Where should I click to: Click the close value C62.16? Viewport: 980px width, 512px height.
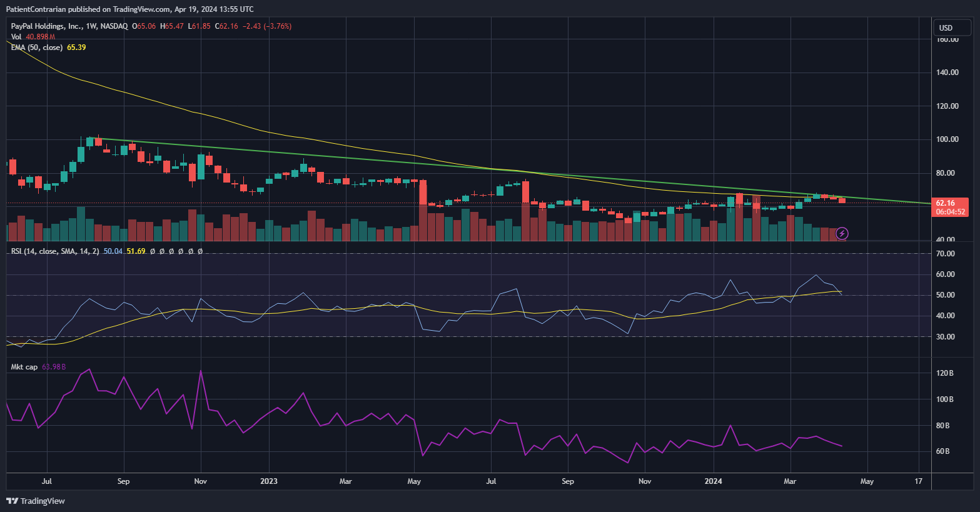(x=226, y=26)
